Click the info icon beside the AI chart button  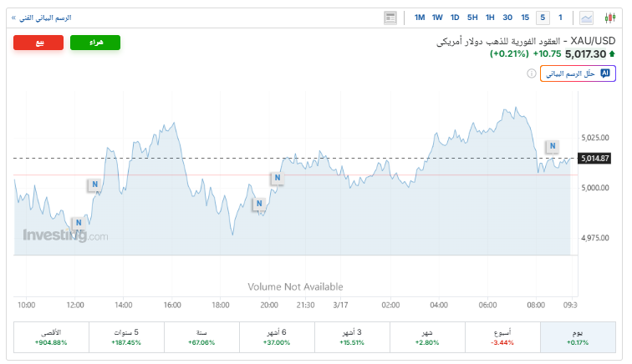click(532, 73)
